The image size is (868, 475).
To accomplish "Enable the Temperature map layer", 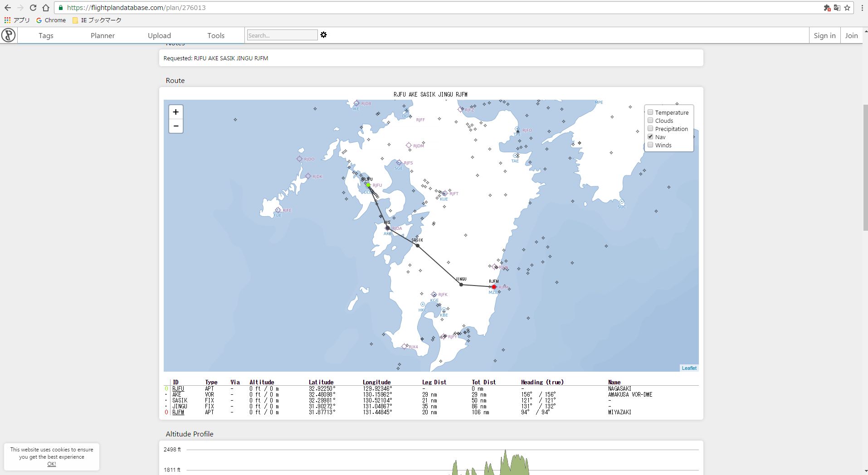I will pos(650,112).
